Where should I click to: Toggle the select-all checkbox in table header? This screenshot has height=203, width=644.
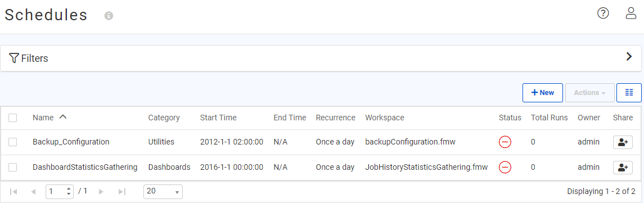[13, 118]
